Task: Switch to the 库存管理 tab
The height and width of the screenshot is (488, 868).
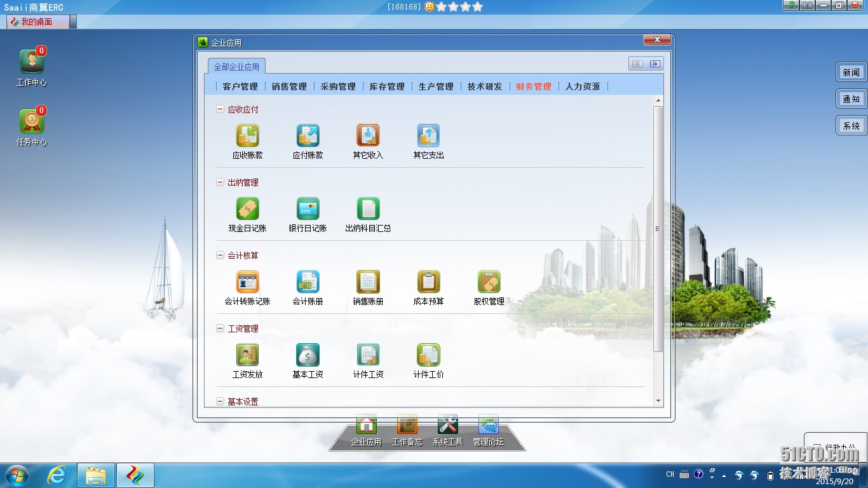Action: coord(387,86)
